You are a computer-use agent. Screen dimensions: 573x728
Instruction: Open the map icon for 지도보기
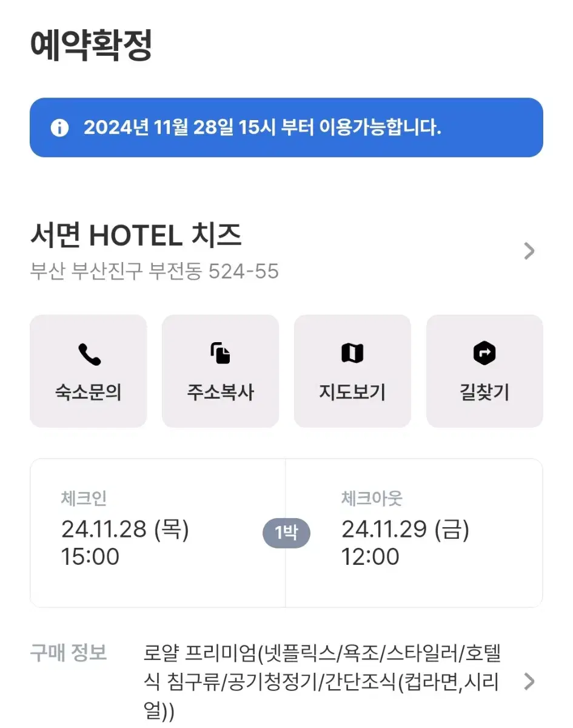[x=352, y=353]
